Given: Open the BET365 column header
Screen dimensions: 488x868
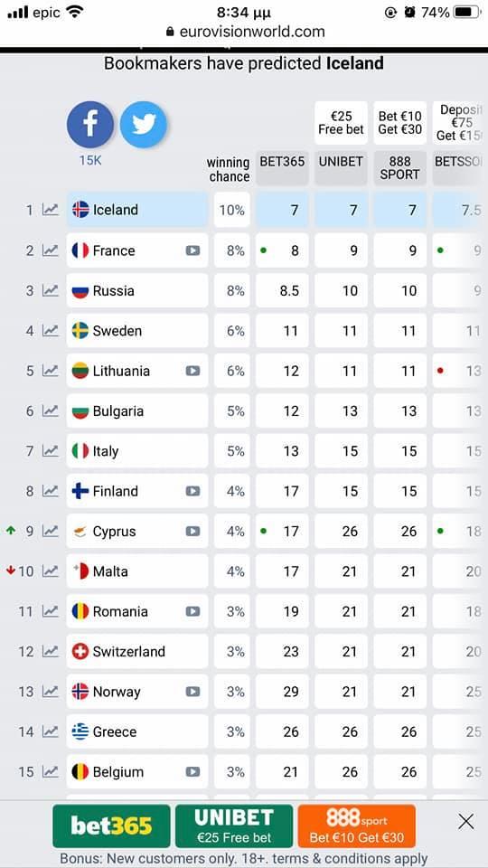Looking at the screenshot, I should (282, 168).
